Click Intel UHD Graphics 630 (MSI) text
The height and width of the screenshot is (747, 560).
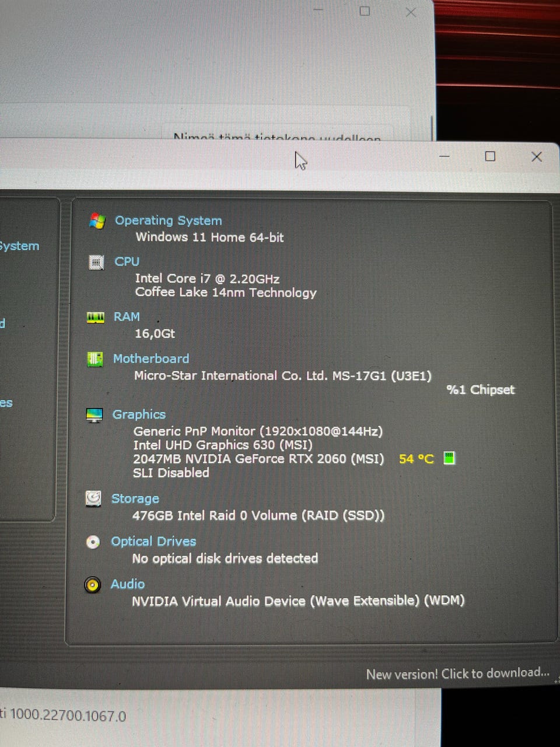click(223, 445)
